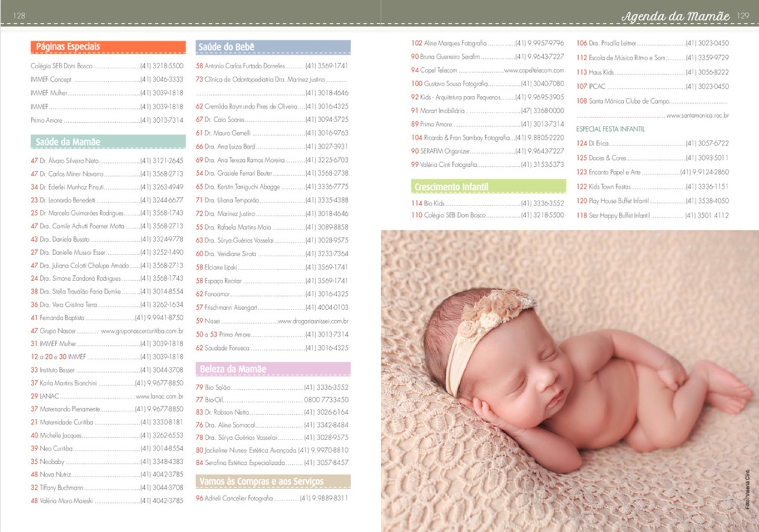
Task: Select the Gustavo Sousa Fotografia entry
Action: (x=488, y=84)
